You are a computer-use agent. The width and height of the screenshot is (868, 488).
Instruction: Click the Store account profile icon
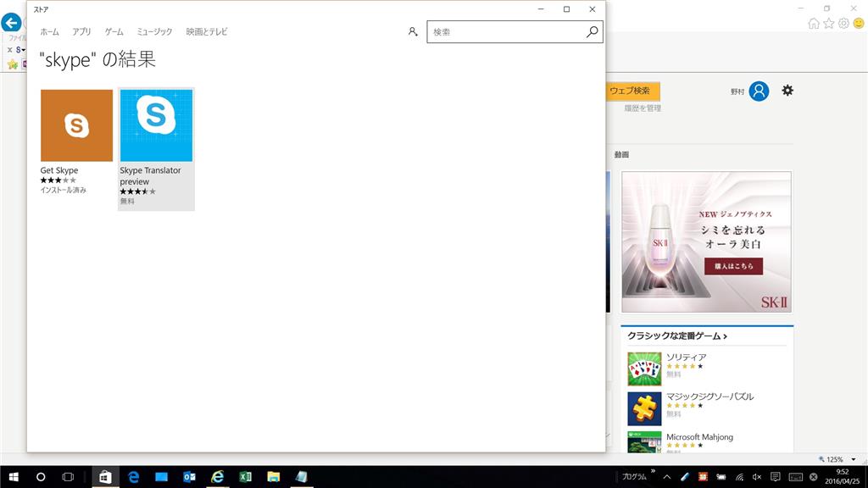pyautogui.click(x=413, y=32)
